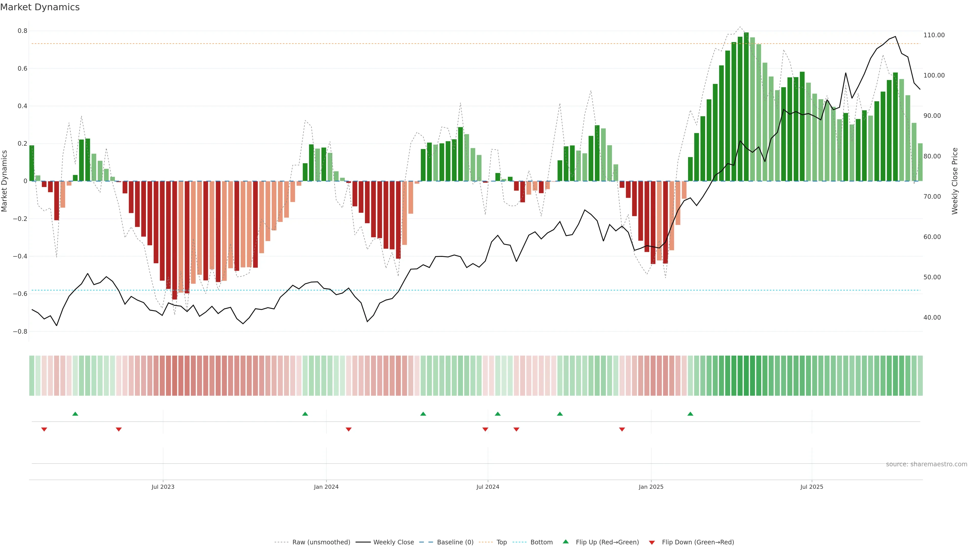Image resolution: width=980 pixels, height=551 pixels.
Task: Click the Flip Up legend triangle icon
Action: click(566, 542)
